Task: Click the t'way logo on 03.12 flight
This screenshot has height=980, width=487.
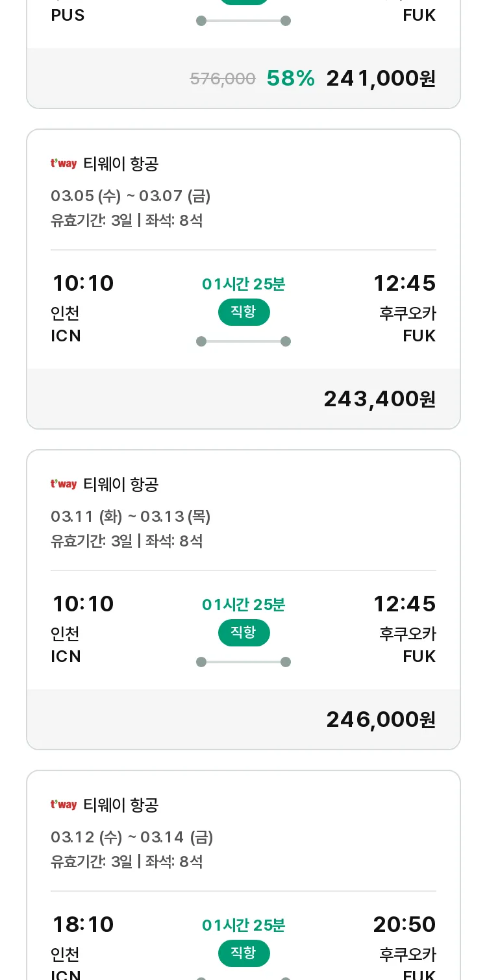Action: 64,805
